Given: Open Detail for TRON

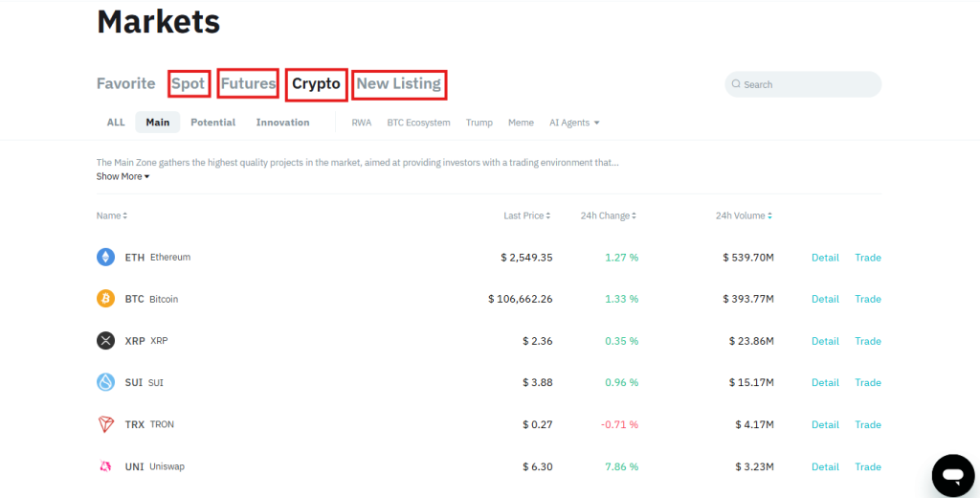Looking at the screenshot, I should pos(825,424).
